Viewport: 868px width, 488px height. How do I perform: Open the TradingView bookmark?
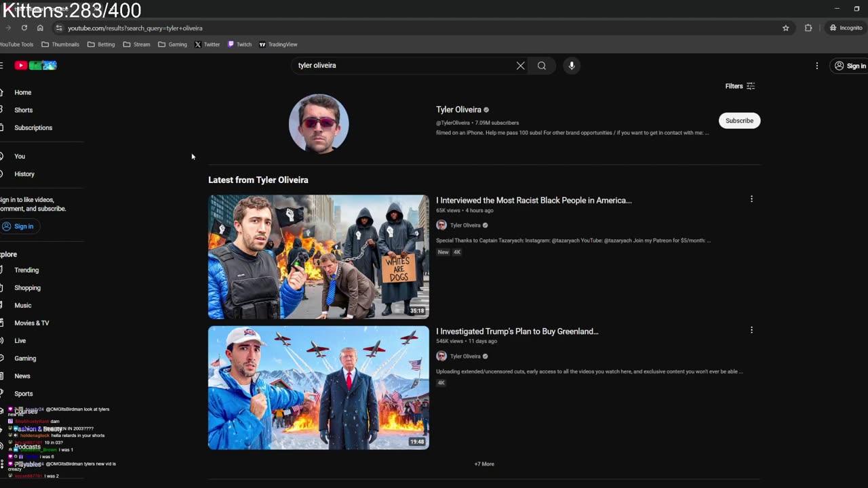tap(278, 44)
